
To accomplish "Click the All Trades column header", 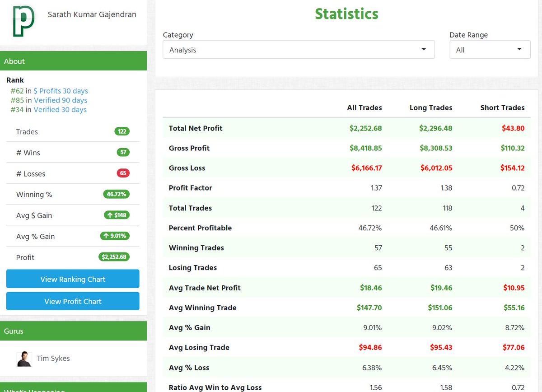I will point(364,108).
